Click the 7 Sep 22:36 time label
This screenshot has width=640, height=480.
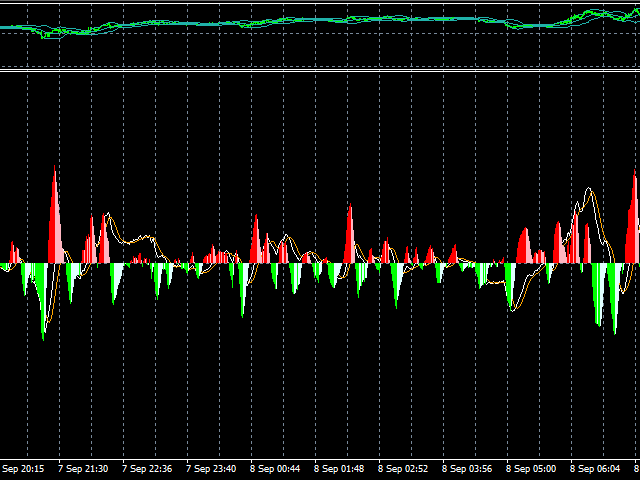tap(147, 468)
